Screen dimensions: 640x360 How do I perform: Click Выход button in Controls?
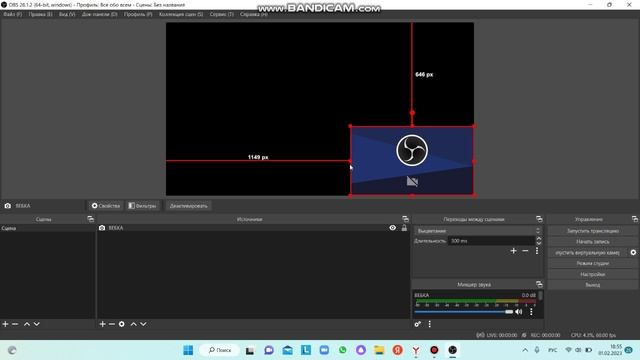point(593,285)
